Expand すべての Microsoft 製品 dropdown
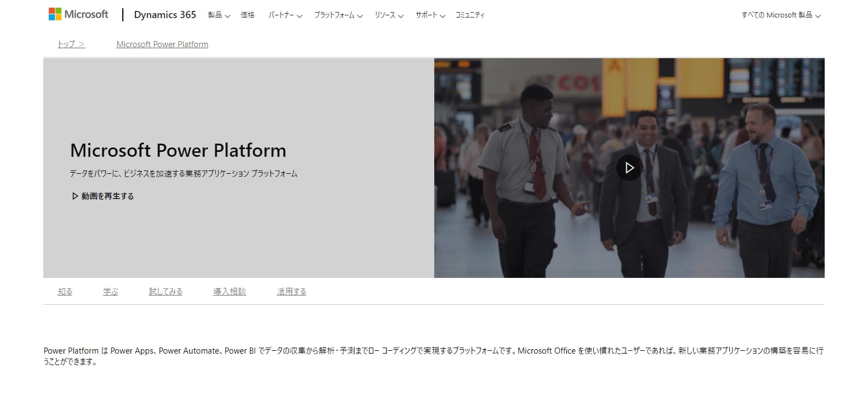 pyautogui.click(x=781, y=15)
